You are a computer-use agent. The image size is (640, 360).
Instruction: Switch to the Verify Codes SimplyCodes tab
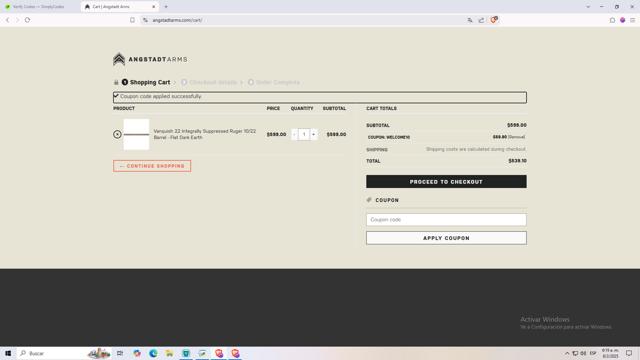pyautogui.click(x=39, y=7)
